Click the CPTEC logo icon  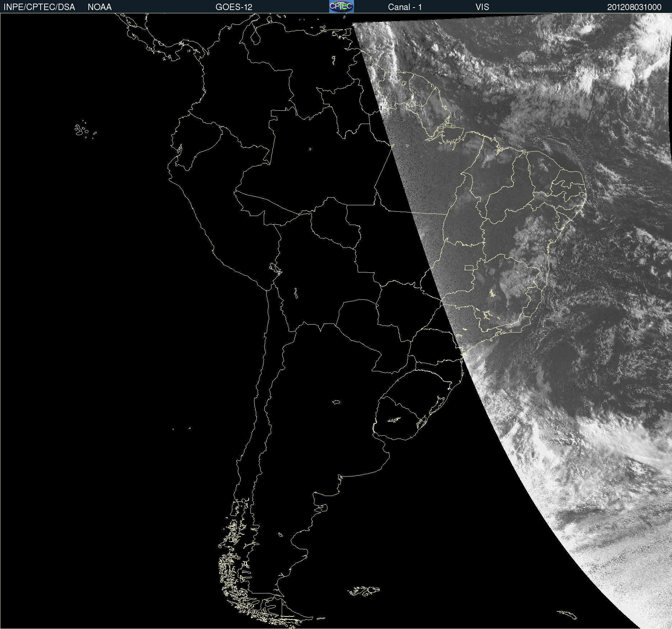pos(341,6)
